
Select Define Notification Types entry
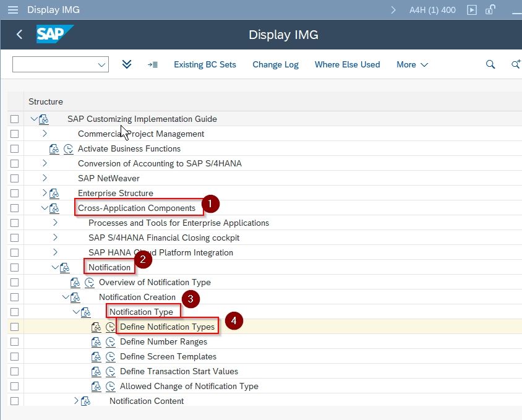click(x=167, y=327)
